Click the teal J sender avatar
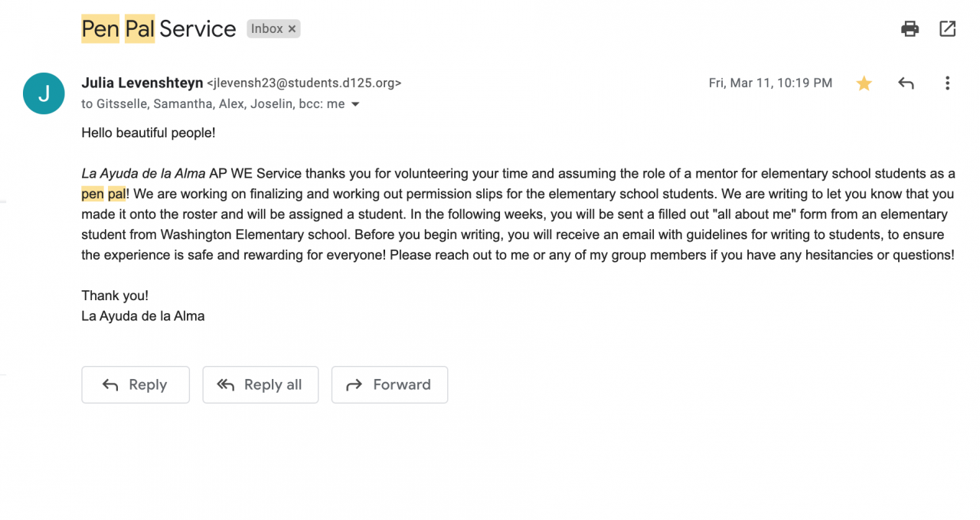 click(x=44, y=93)
